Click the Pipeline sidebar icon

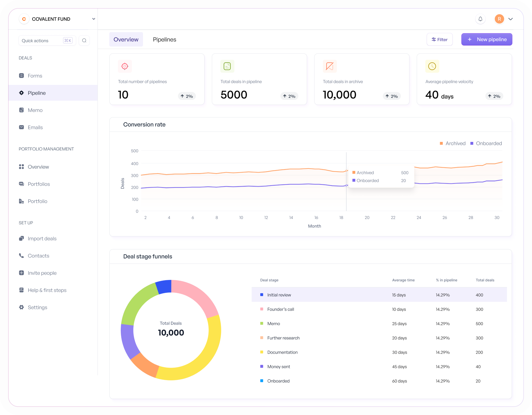21,93
